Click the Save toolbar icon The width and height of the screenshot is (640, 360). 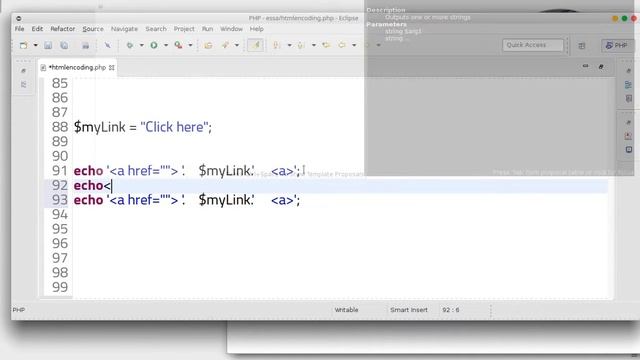point(48,45)
